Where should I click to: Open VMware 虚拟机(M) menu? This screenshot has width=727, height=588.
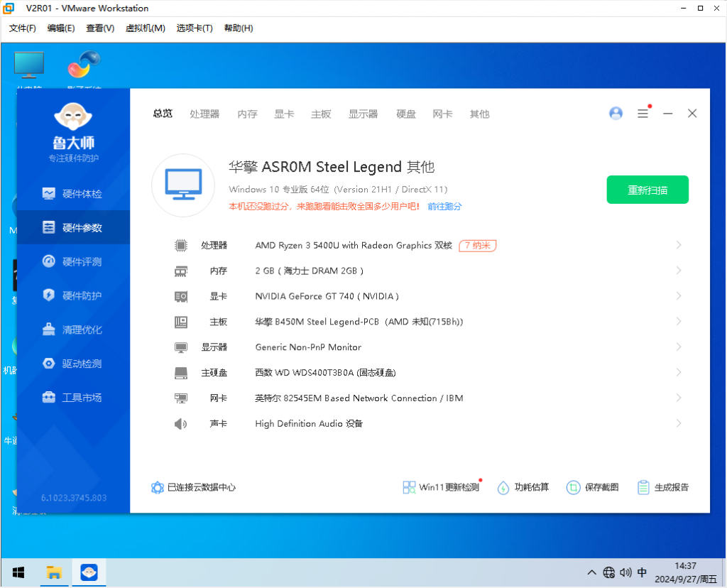[x=145, y=28]
